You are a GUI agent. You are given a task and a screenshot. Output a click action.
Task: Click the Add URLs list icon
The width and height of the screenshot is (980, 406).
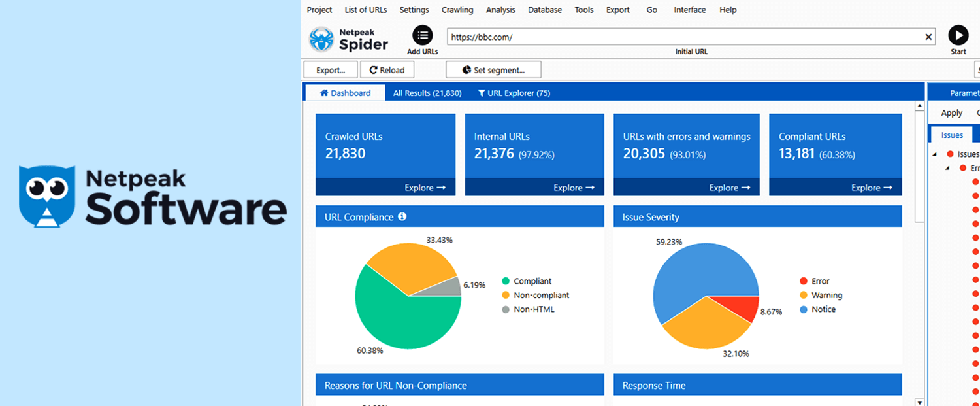pyautogui.click(x=423, y=35)
